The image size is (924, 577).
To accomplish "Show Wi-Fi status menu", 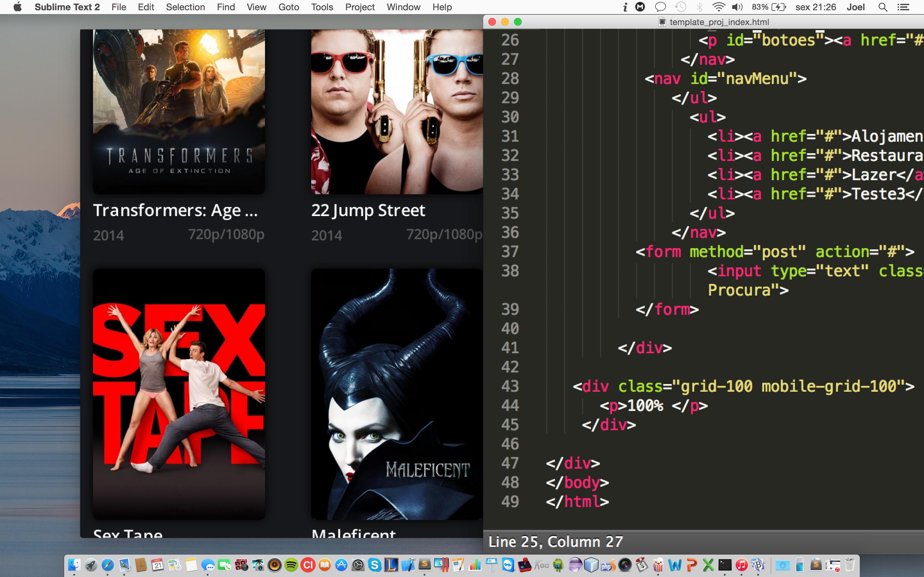I will (x=719, y=7).
